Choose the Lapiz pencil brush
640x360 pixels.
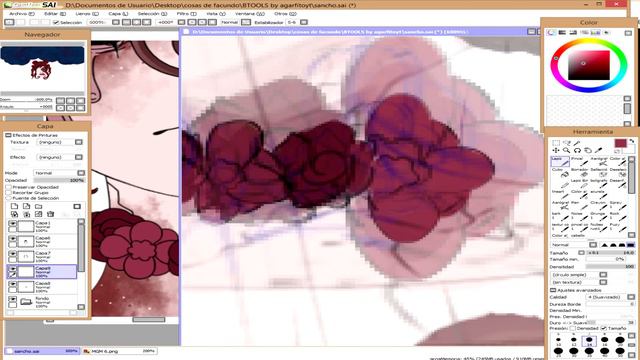coord(560,161)
